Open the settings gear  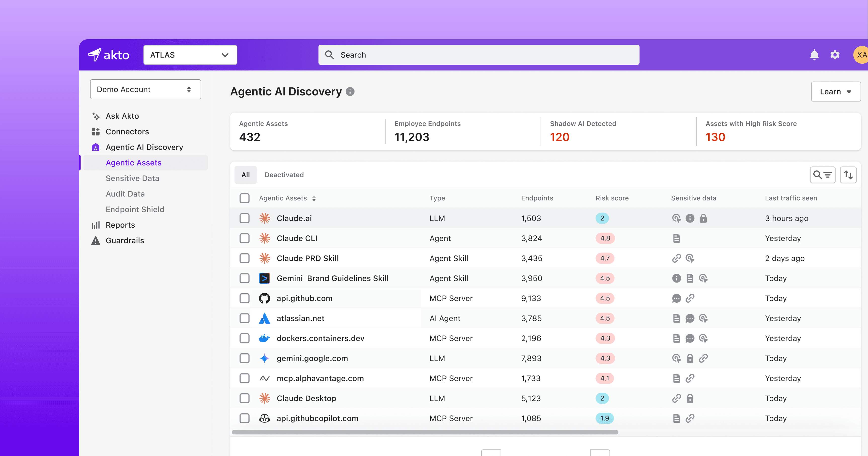click(835, 55)
